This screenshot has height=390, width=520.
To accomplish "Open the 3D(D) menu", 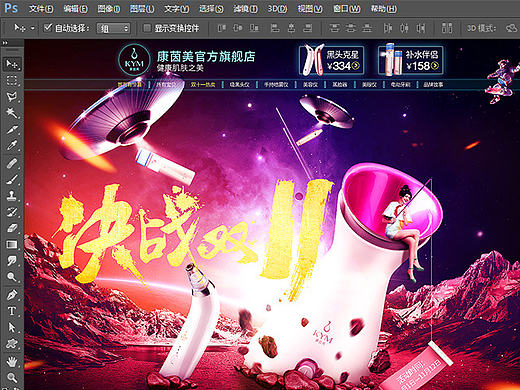I will pyautogui.click(x=277, y=8).
